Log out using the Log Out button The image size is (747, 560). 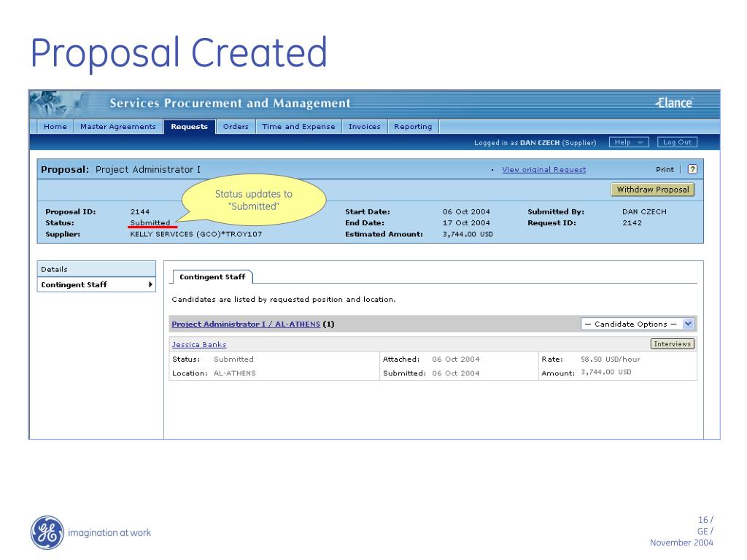(x=677, y=142)
